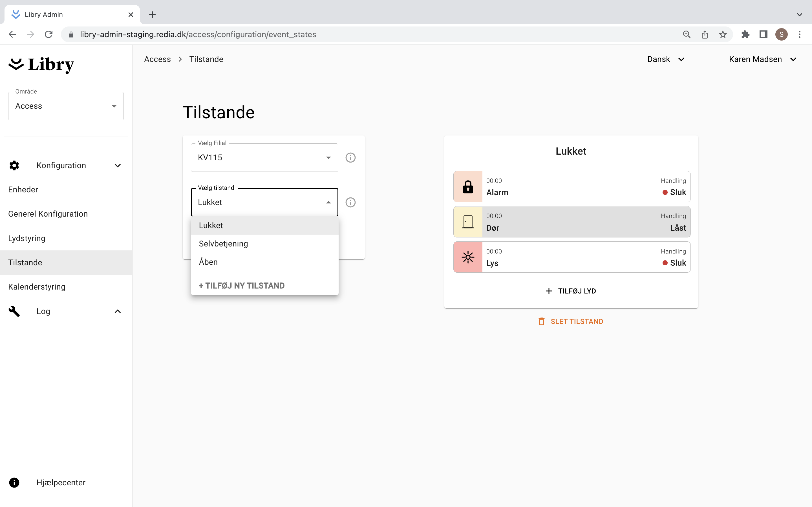Click info icon next to Vælg tilstand
The width and height of the screenshot is (812, 507).
pyautogui.click(x=350, y=202)
